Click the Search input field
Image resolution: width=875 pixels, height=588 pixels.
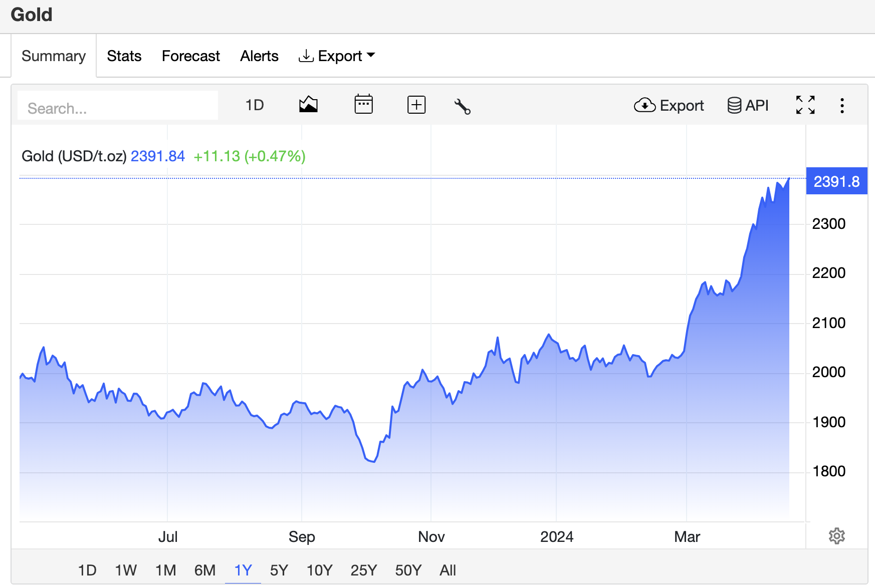[x=118, y=105]
